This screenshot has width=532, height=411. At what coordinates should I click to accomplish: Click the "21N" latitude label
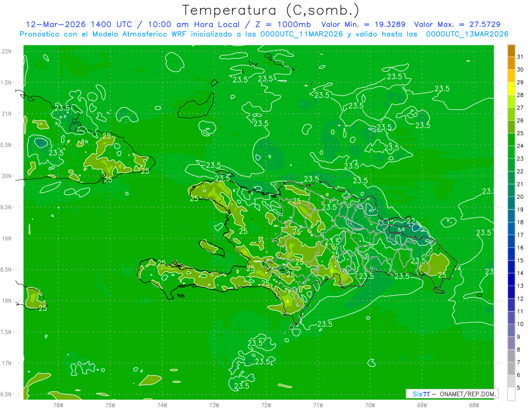6,114
